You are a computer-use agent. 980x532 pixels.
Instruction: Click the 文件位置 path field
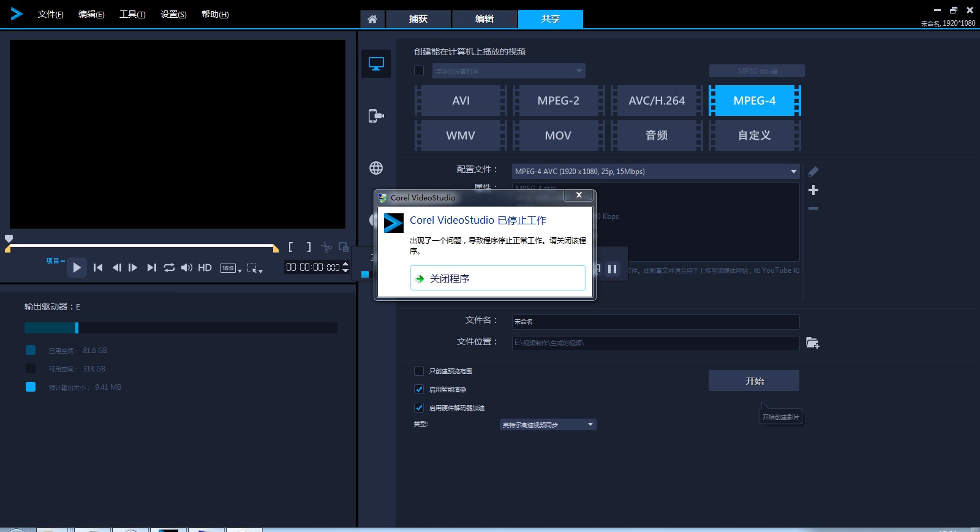click(x=656, y=343)
